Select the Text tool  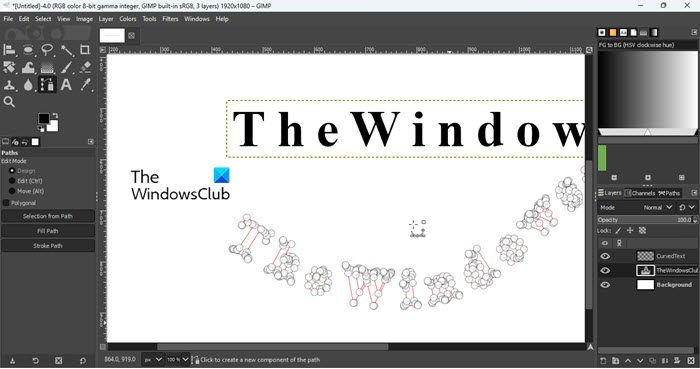pyautogui.click(x=67, y=85)
